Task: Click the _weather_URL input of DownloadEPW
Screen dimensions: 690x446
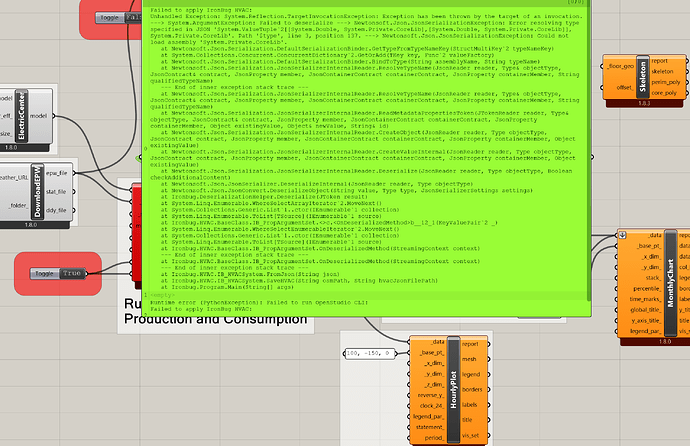Action: [x=14, y=178]
